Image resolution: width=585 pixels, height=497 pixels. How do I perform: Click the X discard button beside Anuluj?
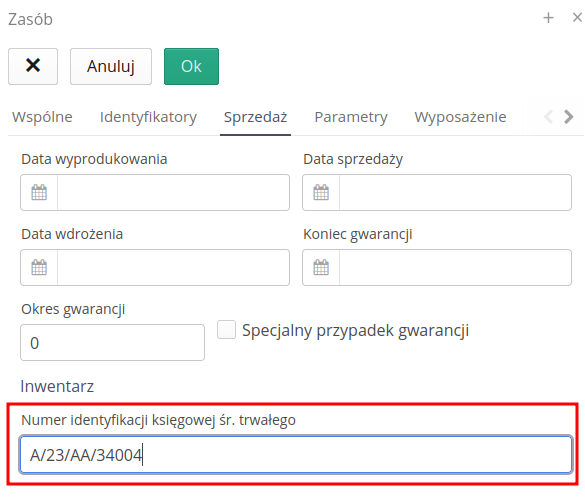[x=33, y=66]
